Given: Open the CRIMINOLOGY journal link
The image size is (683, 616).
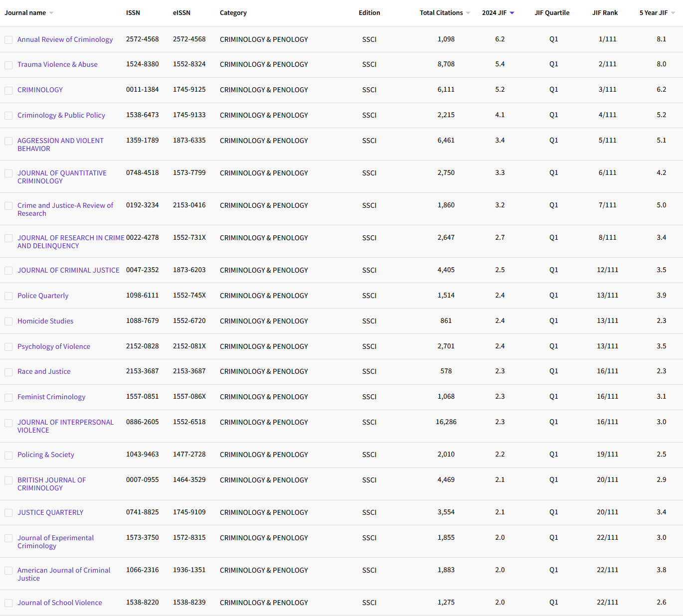Looking at the screenshot, I should coord(40,90).
